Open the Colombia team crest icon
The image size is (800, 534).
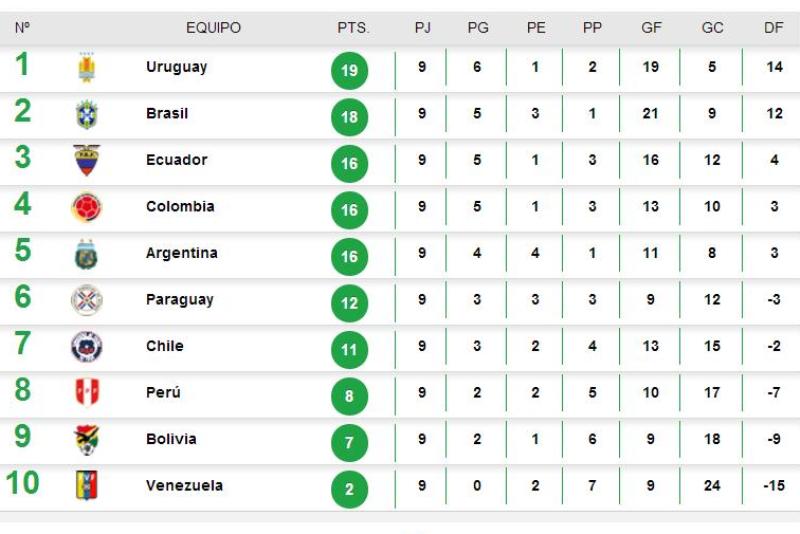coord(87,207)
